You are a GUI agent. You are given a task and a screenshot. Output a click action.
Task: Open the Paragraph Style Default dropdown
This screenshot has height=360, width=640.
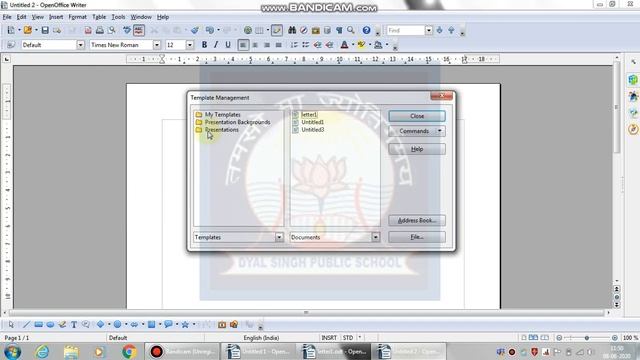click(80, 45)
